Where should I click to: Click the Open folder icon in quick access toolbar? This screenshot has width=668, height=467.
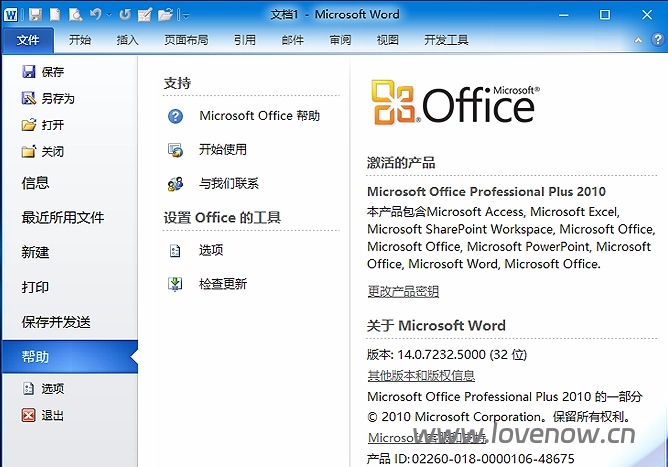click(x=165, y=15)
